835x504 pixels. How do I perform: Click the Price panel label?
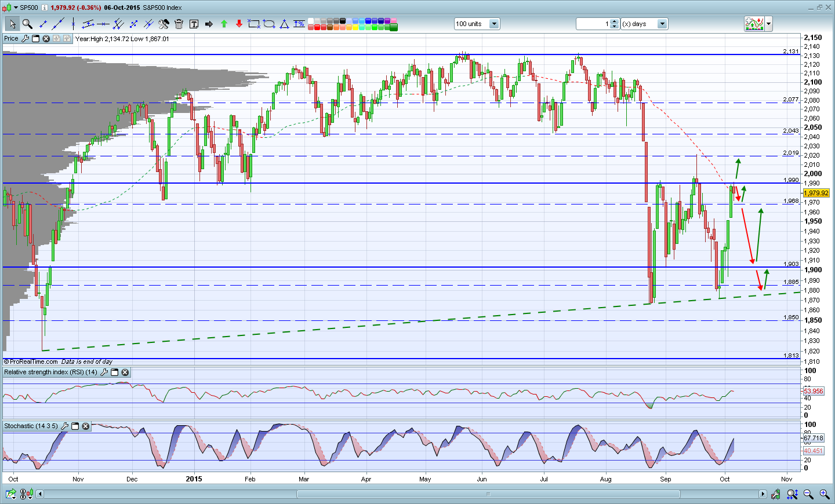click(11, 39)
